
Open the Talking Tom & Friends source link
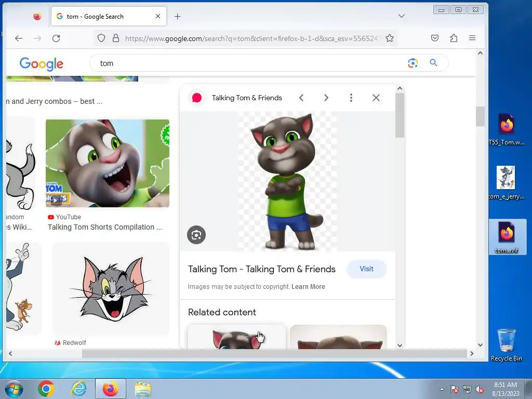247,98
